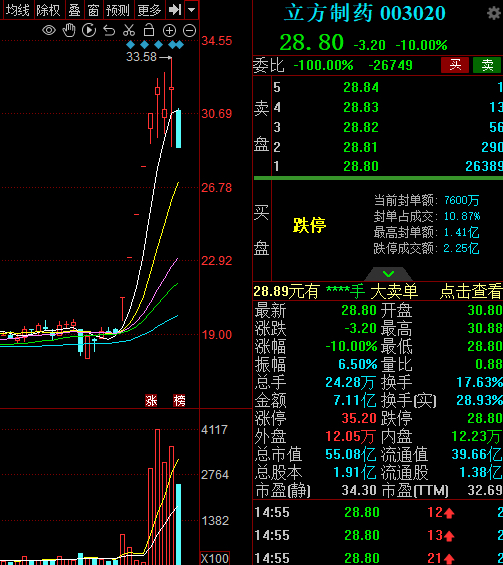Click the X100 volume scale label
Viewport: 503px width, 565px height.
[214, 559]
